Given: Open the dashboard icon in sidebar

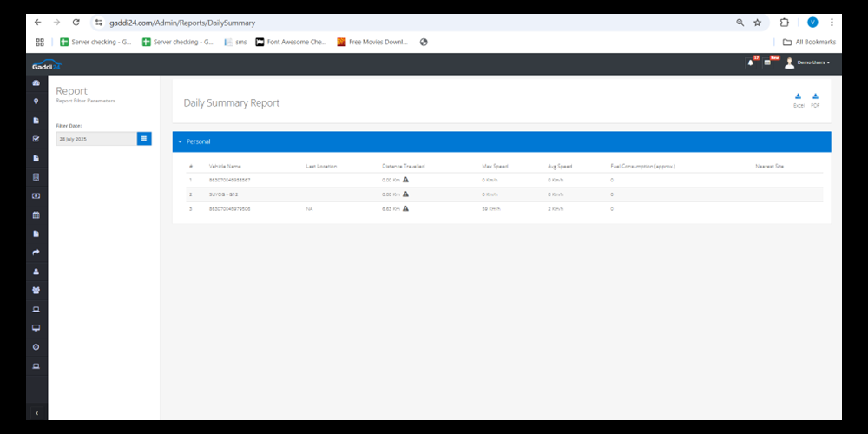Looking at the screenshot, I should tap(36, 82).
